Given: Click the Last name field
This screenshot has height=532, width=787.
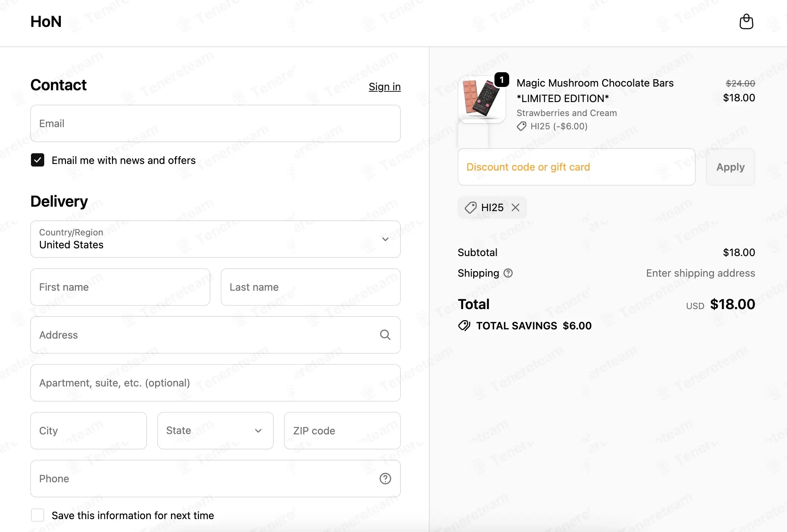Looking at the screenshot, I should (x=311, y=287).
